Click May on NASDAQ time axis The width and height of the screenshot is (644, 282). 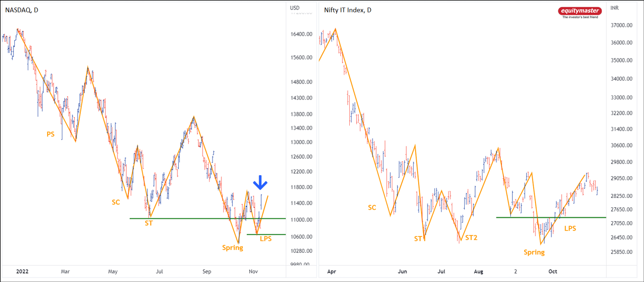pos(113,272)
